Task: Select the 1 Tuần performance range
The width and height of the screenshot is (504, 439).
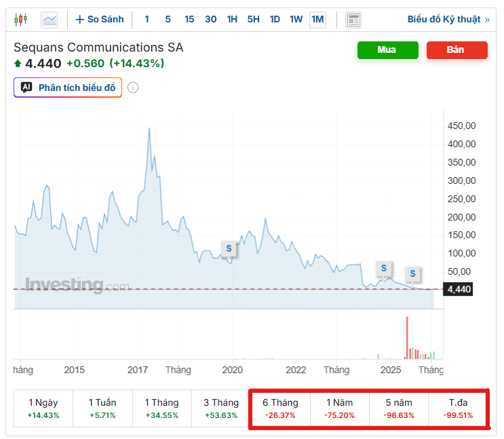Action: pyautogui.click(x=102, y=408)
